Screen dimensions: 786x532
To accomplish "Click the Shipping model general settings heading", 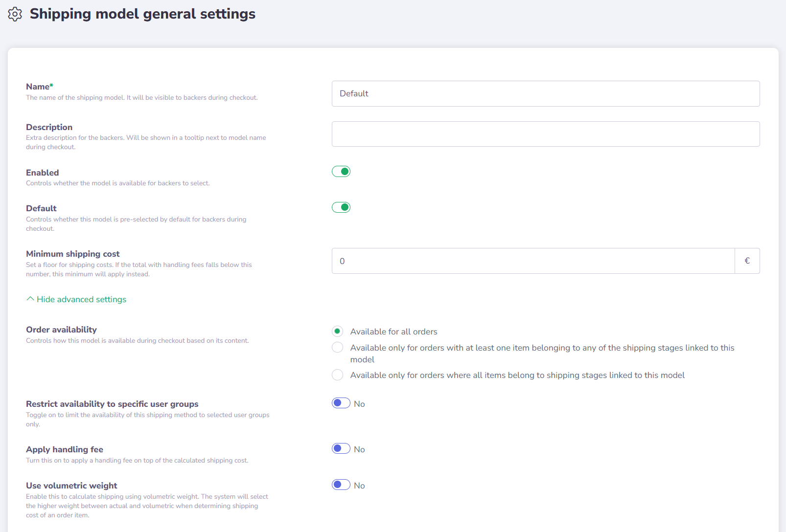I will pyautogui.click(x=142, y=14).
